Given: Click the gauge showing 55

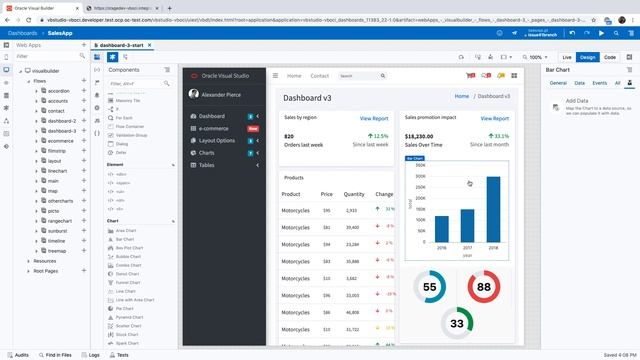Looking at the screenshot, I should pyautogui.click(x=429, y=287).
